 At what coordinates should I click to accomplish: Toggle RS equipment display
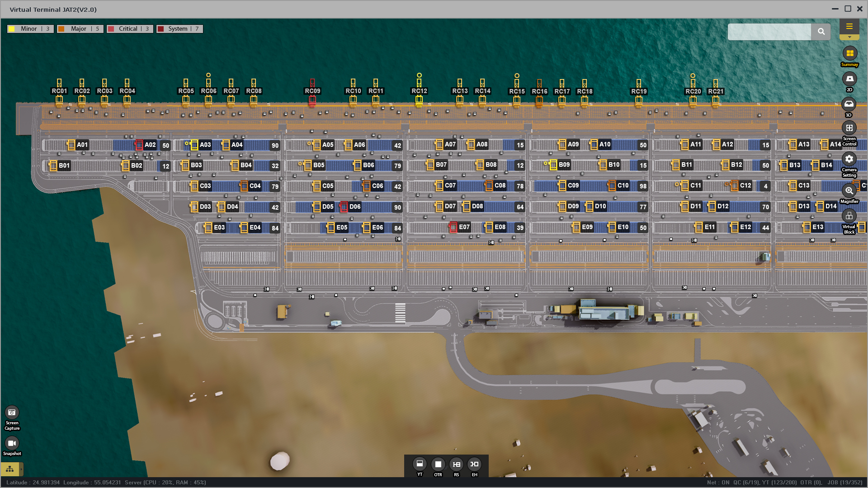pyautogui.click(x=456, y=464)
